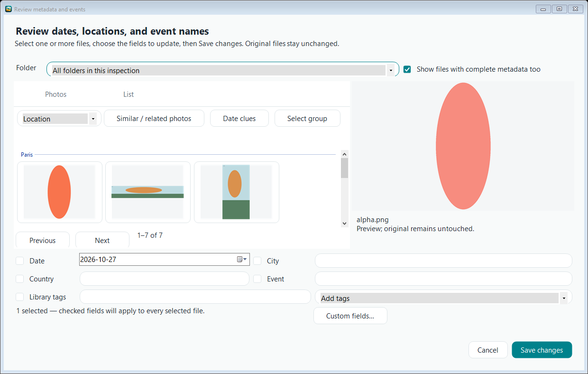588x374 pixels.
Task: Click the large alpha.png preview image
Action: click(463, 146)
